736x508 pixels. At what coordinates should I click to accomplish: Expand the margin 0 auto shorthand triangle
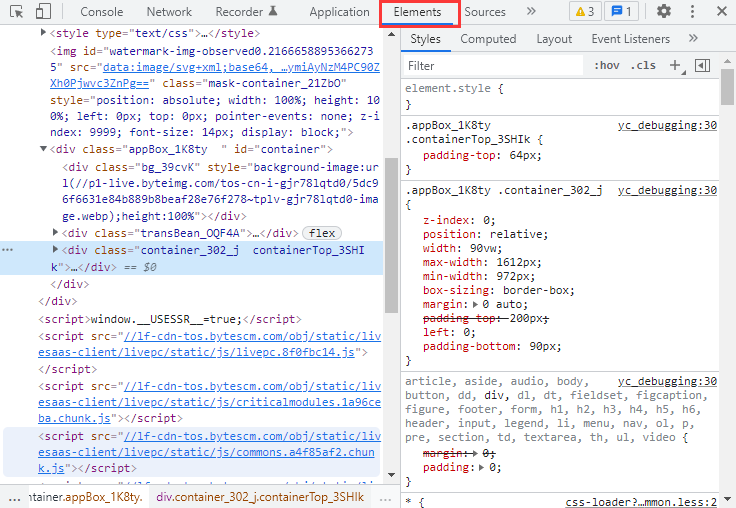tap(475, 305)
